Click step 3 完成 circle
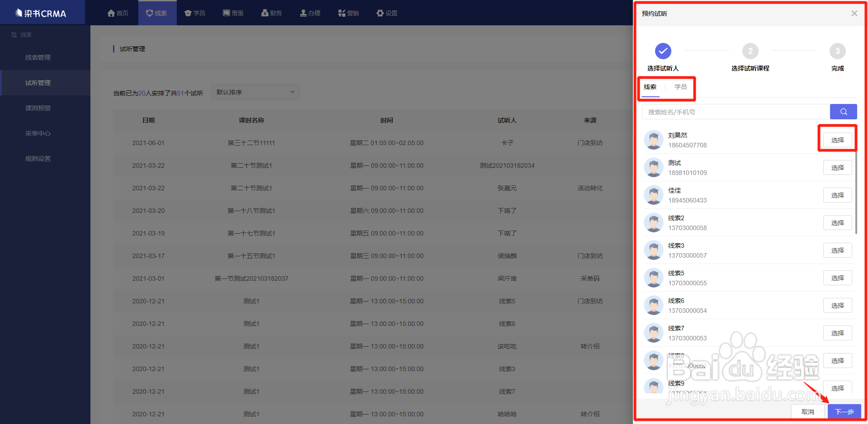 tap(838, 51)
